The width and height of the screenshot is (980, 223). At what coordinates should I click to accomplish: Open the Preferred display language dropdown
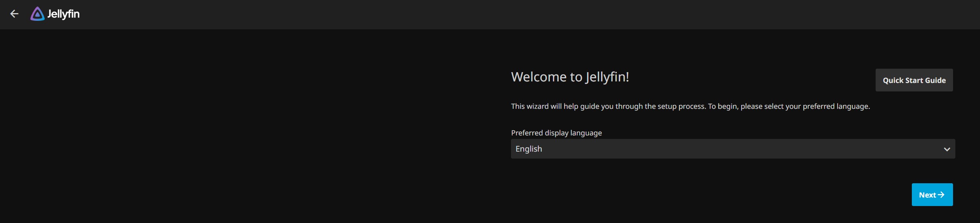pyautogui.click(x=733, y=149)
